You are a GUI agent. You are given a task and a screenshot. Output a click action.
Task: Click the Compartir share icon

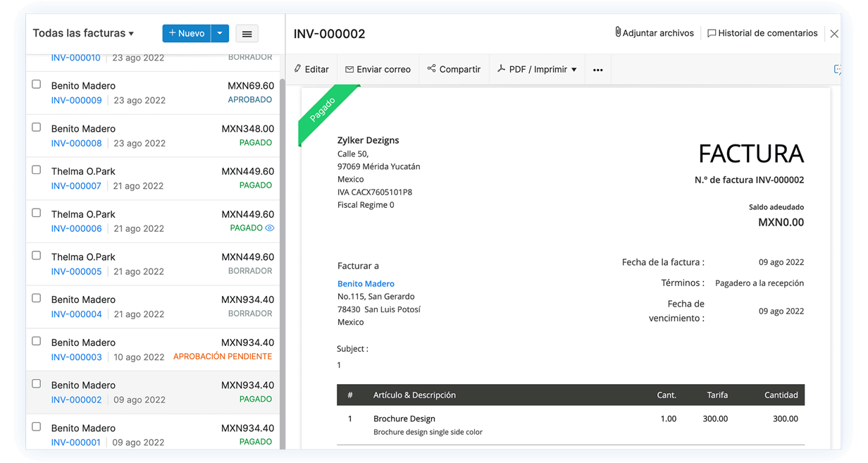pos(431,69)
